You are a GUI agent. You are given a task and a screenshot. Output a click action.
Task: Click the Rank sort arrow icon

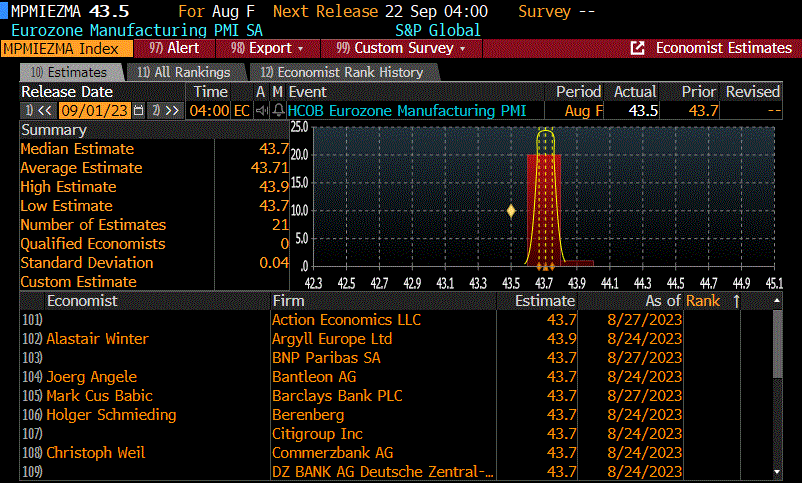point(737,301)
